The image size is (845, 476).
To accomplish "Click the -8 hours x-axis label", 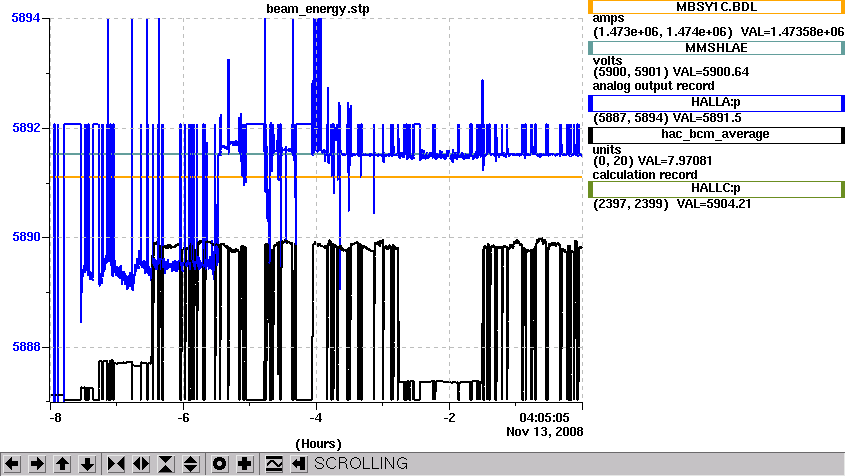I will pyautogui.click(x=55, y=418).
